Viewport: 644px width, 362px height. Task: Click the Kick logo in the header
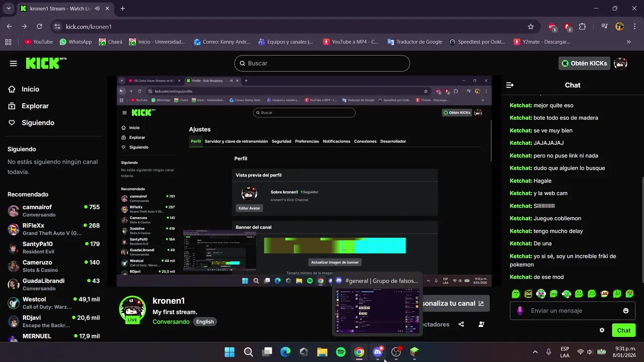pos(46,63)
